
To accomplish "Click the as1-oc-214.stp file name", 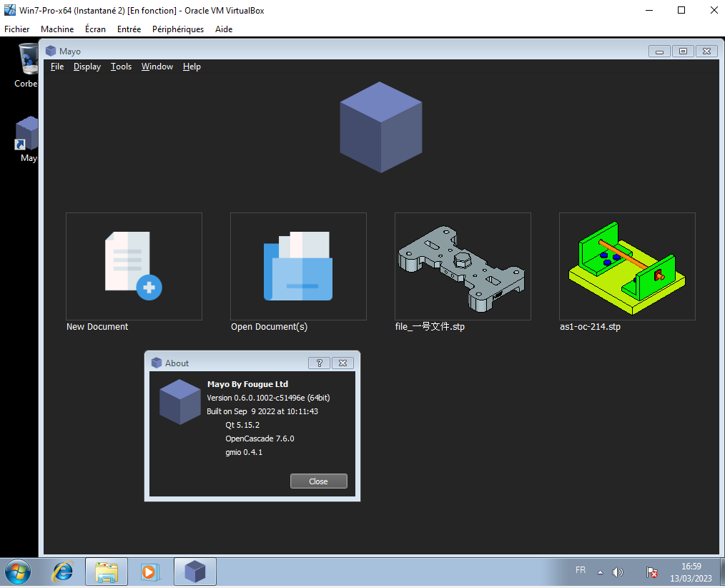I will point(590,327).
